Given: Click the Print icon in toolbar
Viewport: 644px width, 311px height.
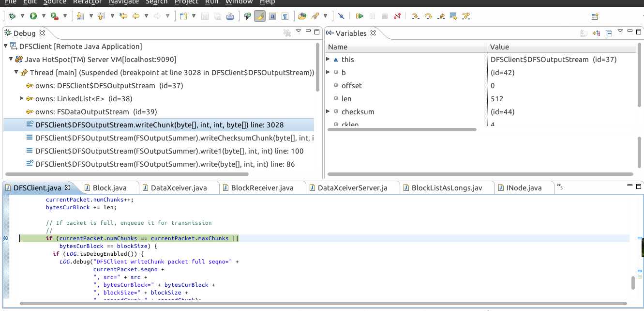Looking at the screenshot, I should click(230, 16).
